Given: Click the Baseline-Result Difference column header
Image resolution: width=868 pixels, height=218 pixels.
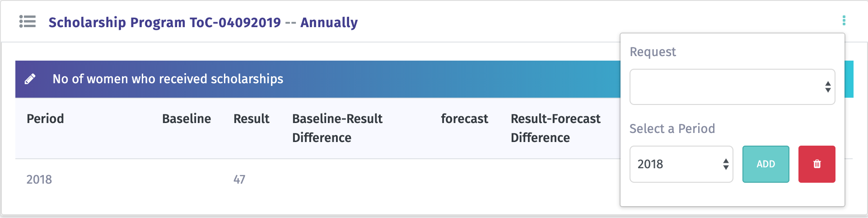Looking at the screenshot, I should coord(337,128).
